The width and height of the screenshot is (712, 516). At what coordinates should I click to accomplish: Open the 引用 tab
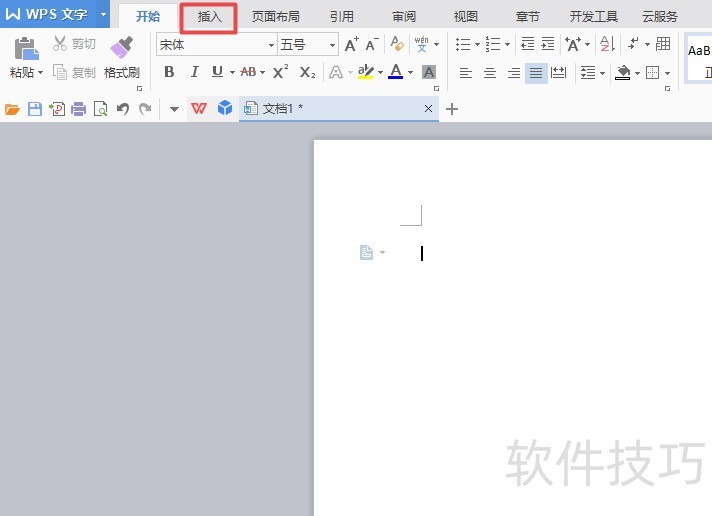[342, 17]
